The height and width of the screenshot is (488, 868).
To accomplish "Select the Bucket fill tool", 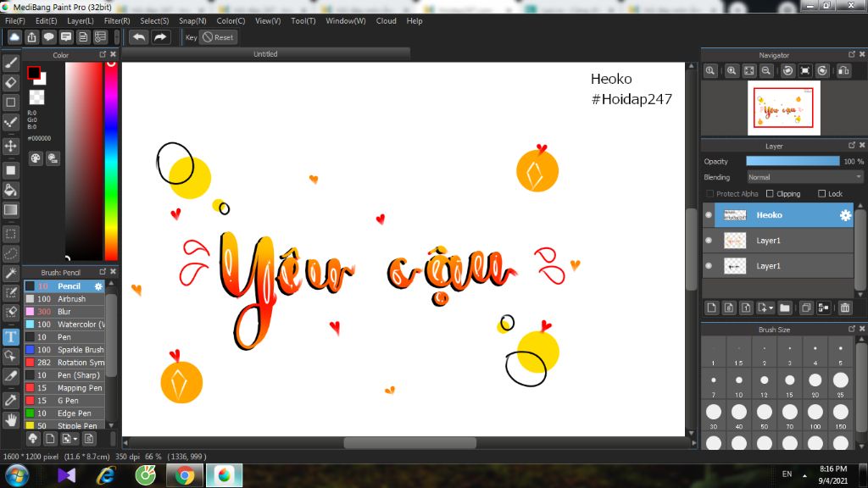I will pos(10,191).
